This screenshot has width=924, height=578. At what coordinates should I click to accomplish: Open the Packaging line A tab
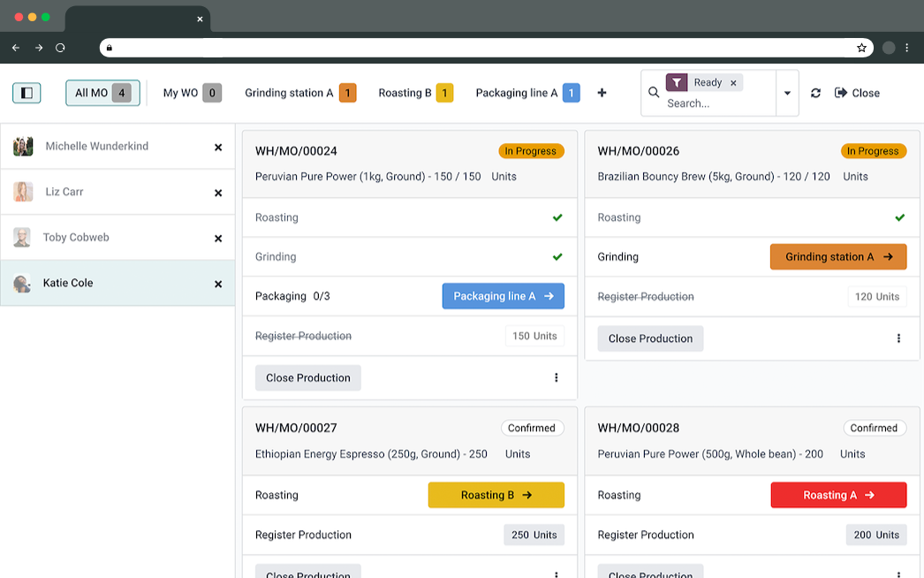tap(526, 93)
